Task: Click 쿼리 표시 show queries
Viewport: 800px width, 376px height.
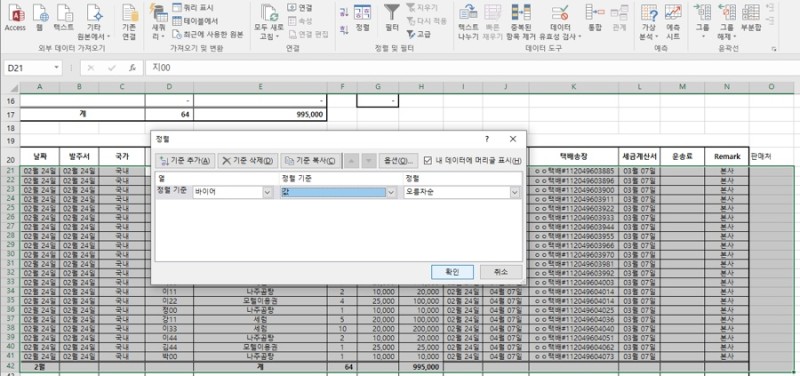Action: (x=193, y=8)
